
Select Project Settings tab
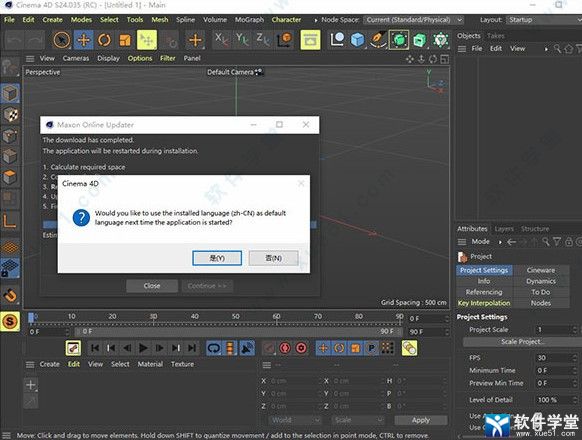(x=484, y=270)
